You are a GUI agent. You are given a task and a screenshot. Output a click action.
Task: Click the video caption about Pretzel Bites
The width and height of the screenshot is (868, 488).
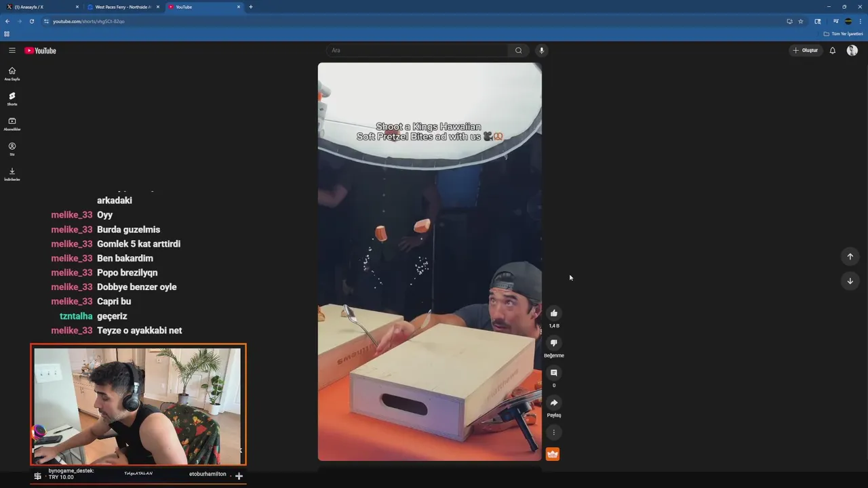point(430,131)
